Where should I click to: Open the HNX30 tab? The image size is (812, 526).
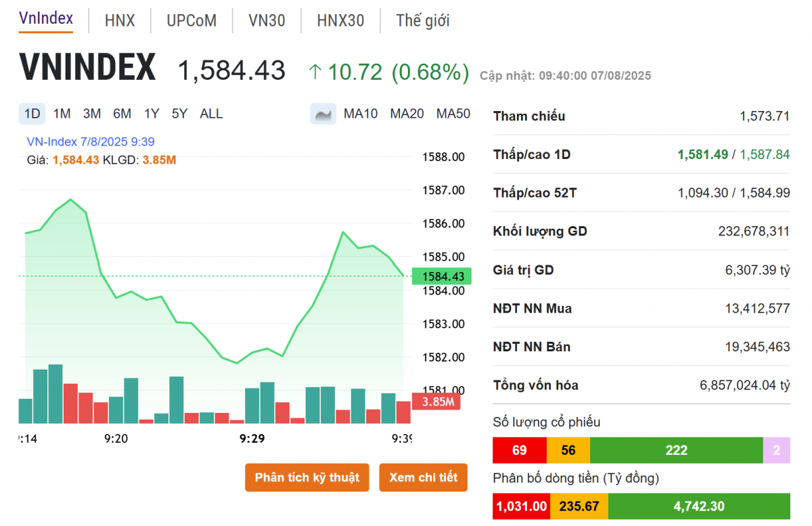[340, 21]
